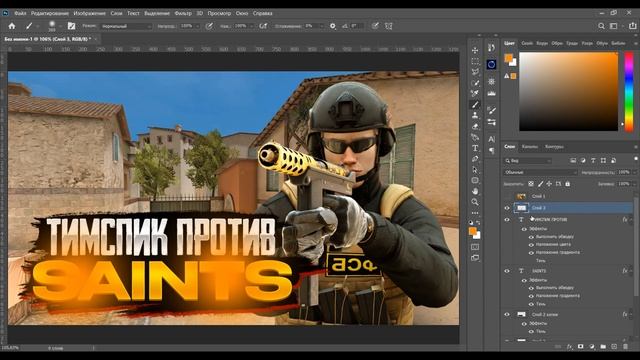Open the Search magnifier at top right
The width and height of the screenshot is (640, 360).
[x=601, y=26]
